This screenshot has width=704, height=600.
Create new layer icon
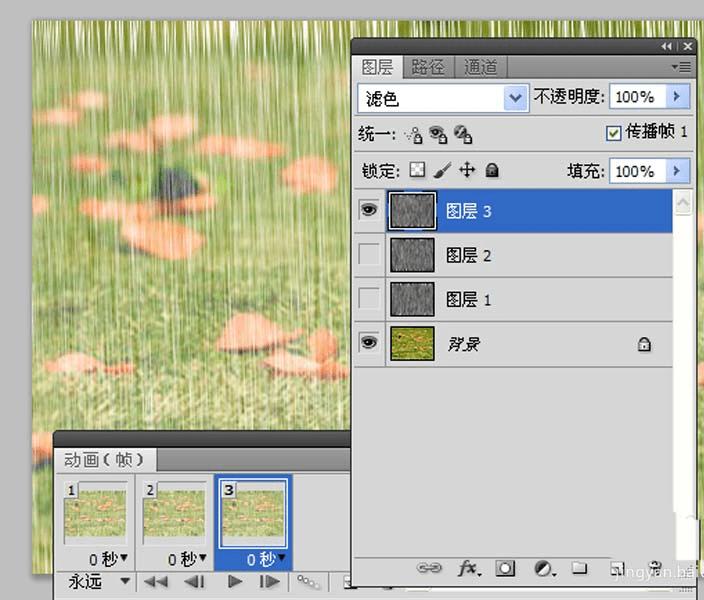click(617, 569)
